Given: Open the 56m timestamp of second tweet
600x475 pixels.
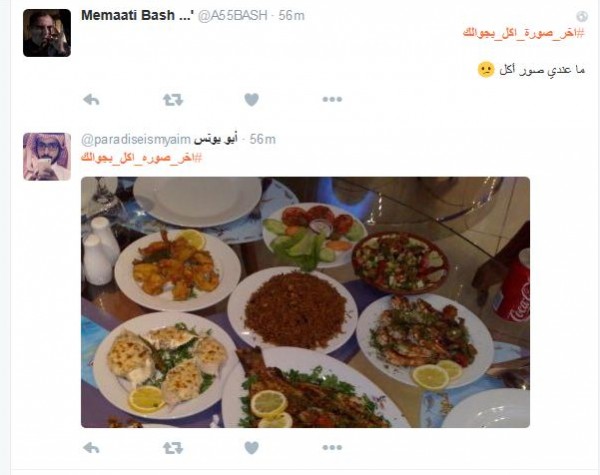Looking at the screenshot, I should coord(262,139).
